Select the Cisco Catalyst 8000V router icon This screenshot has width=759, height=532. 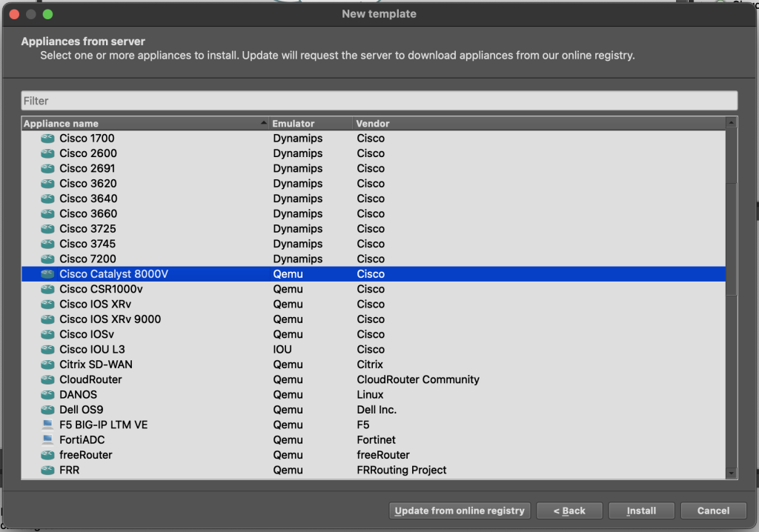pos(47,274)
